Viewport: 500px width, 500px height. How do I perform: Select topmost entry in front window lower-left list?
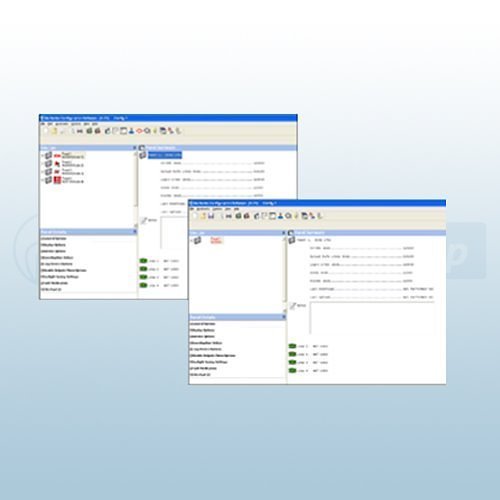pyautogui.click(x=203, y=324)
